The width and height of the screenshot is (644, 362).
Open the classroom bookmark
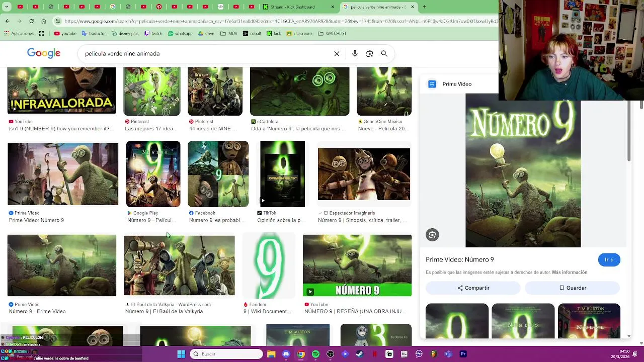299,34
